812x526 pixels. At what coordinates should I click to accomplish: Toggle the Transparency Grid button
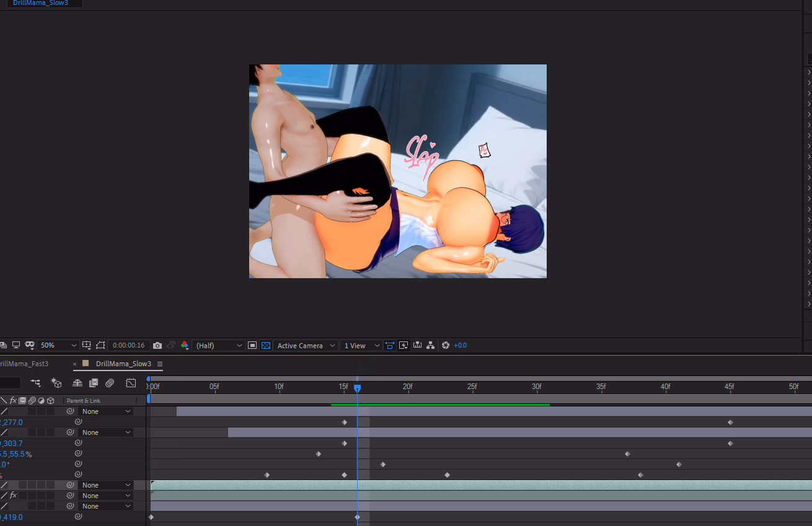click(266, 346)
